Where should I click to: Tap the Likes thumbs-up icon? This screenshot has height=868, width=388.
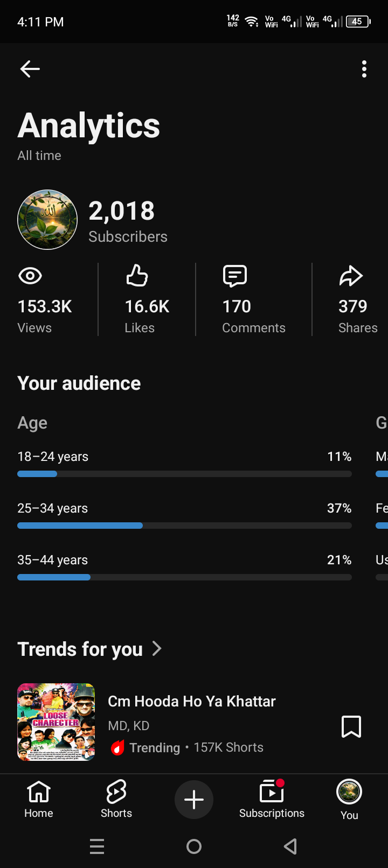pos(137,276)
